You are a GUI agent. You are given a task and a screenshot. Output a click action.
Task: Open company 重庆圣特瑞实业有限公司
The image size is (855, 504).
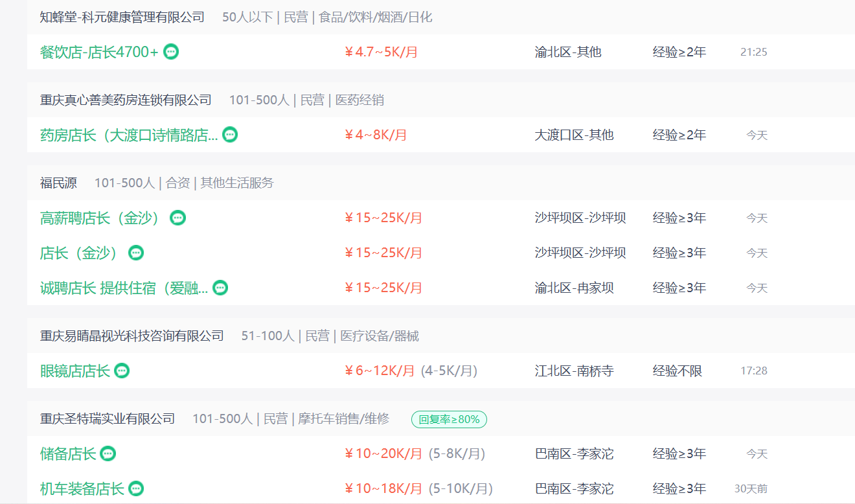(108, 418)
